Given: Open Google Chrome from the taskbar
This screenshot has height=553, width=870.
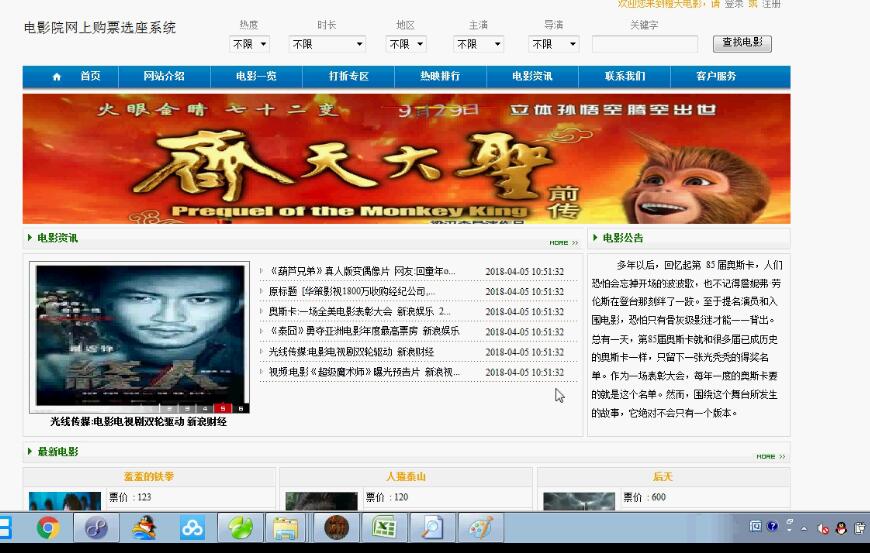Looking at the screenshot, I should 48,527.
